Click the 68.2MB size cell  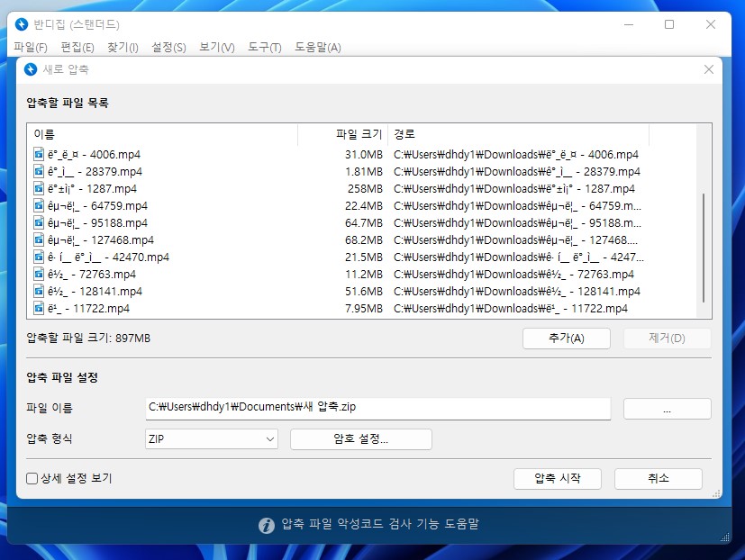pos(363,239)
